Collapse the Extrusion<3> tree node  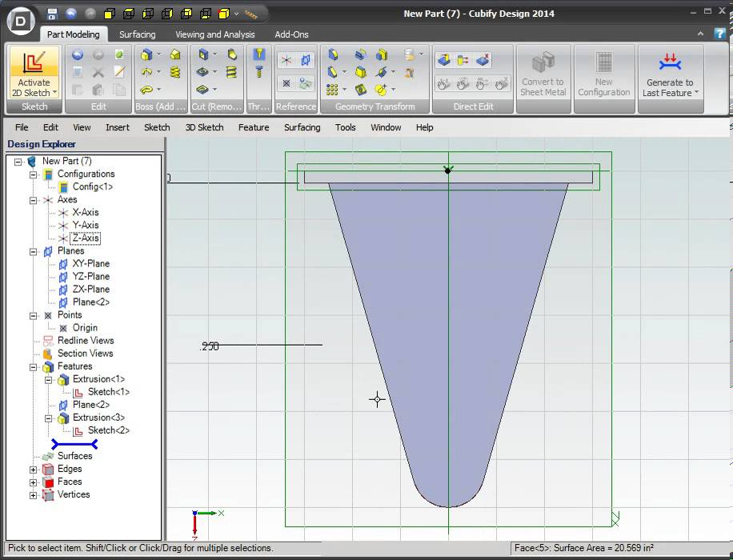(x=48, y=418)
